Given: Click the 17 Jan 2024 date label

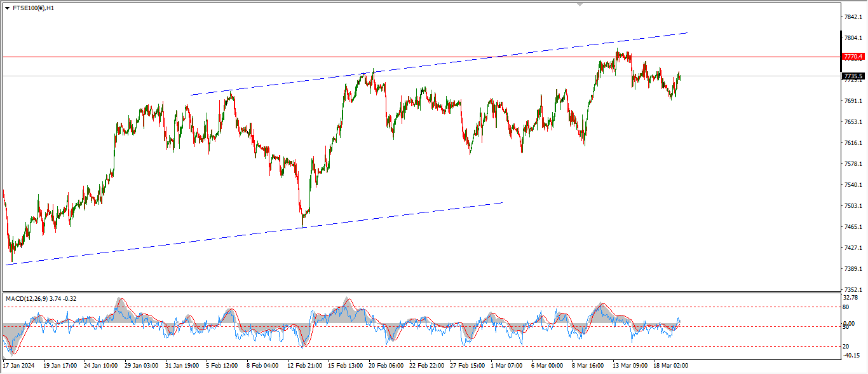Looking at the screenshot, I should point(20,366).
